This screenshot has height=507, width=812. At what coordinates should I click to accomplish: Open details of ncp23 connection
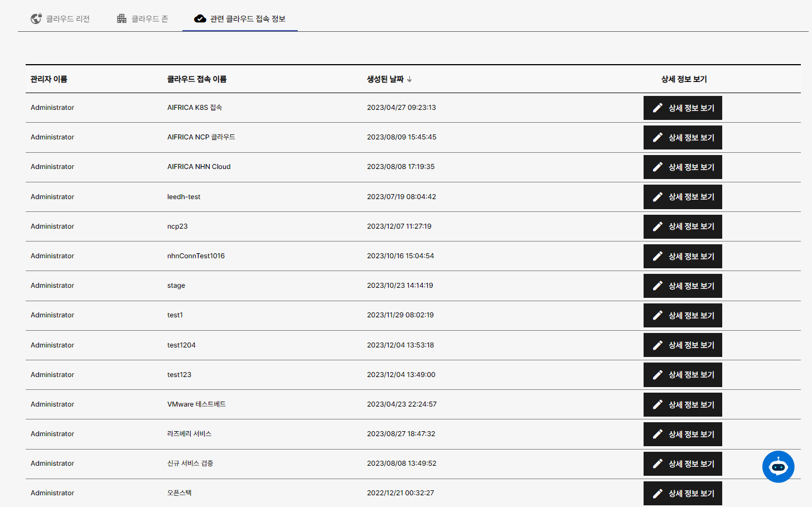tap(683, 226)
